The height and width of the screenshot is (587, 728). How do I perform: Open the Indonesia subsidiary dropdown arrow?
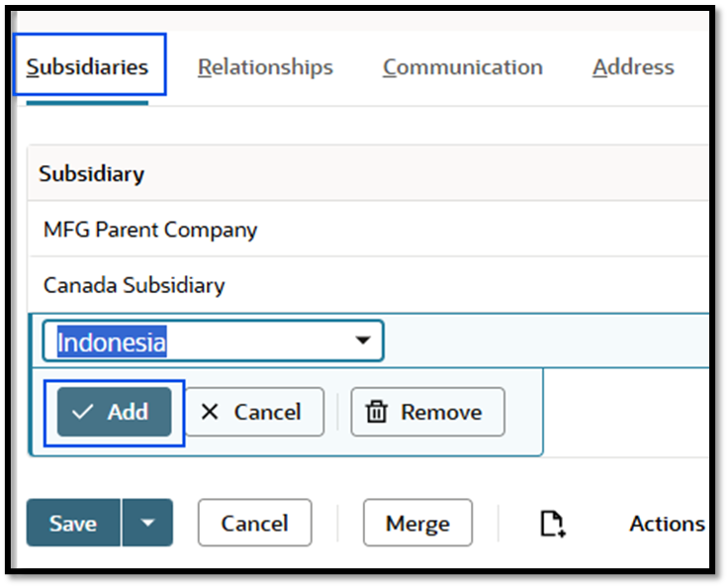[x=363, y=341]
